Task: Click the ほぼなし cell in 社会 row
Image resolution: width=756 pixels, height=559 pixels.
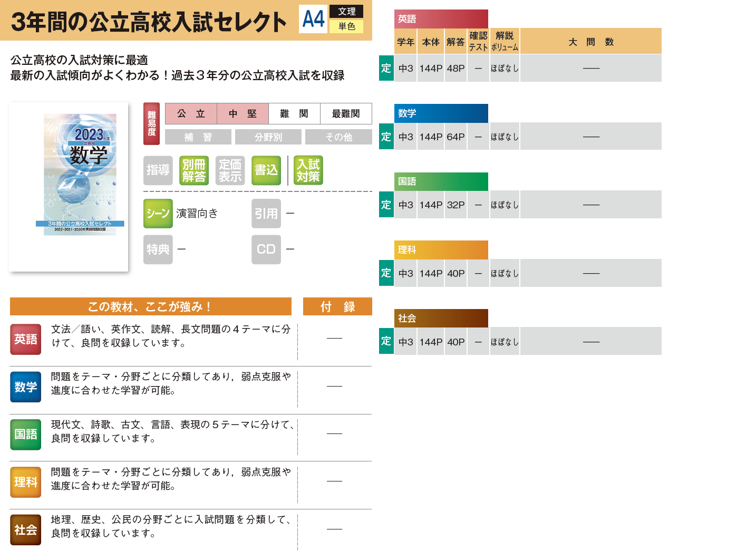Action: click(x=505, y=342)
